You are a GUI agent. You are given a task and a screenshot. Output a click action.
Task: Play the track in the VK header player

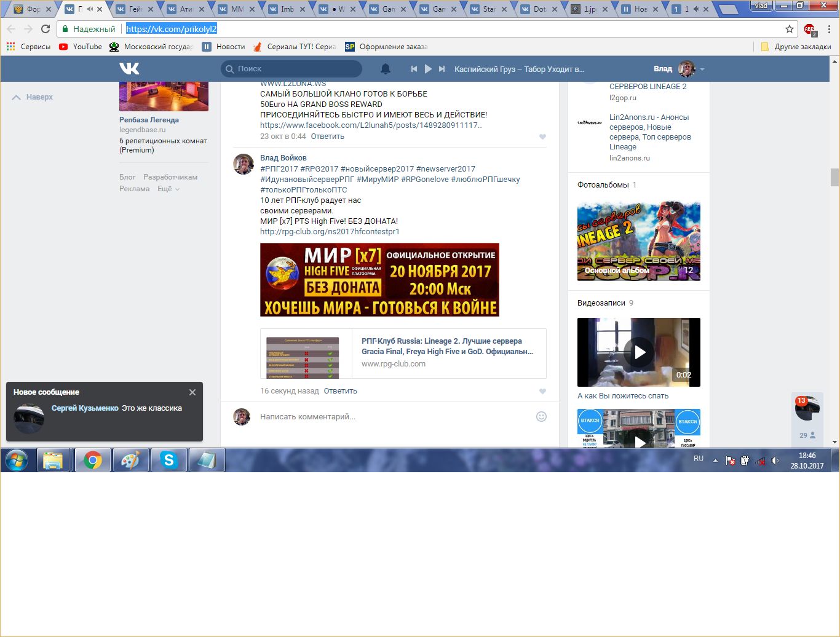pyautogui.click(x=428, y=69)
